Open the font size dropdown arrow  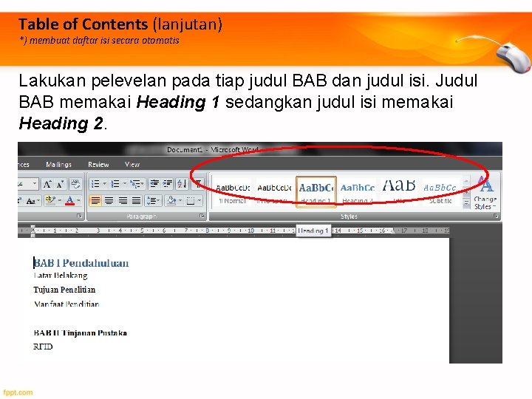coord(35,184)
